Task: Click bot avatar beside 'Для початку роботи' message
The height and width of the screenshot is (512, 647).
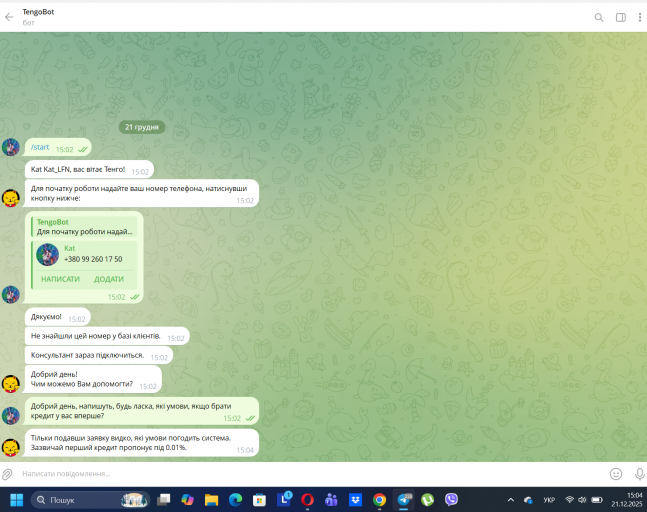Action: click(x=11, y=198)
